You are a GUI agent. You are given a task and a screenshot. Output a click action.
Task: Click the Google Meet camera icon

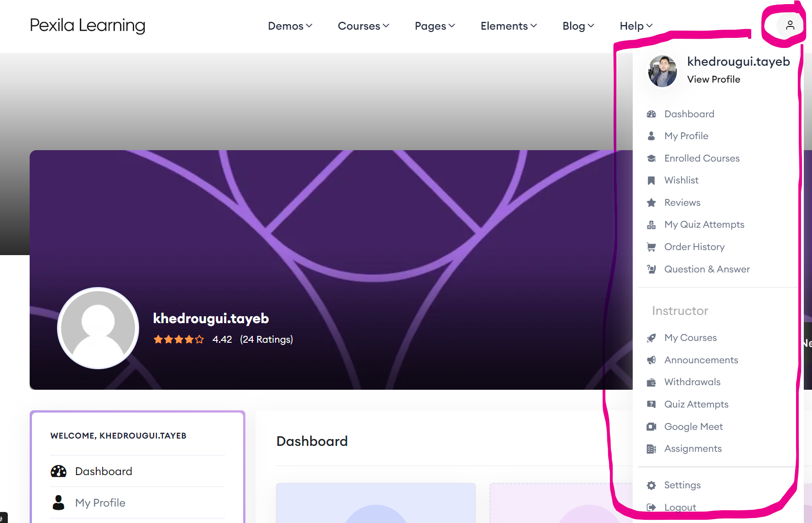coord(651,427)
